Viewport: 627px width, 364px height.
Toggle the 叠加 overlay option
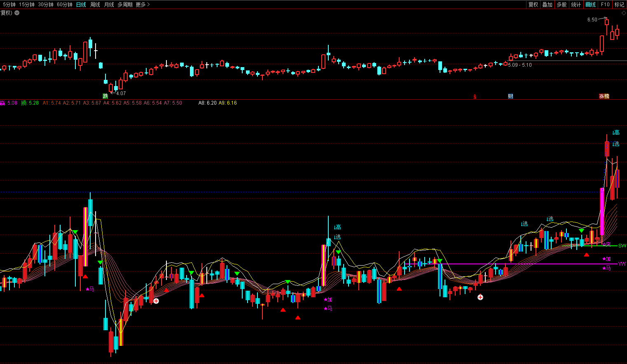click(547, 5)
